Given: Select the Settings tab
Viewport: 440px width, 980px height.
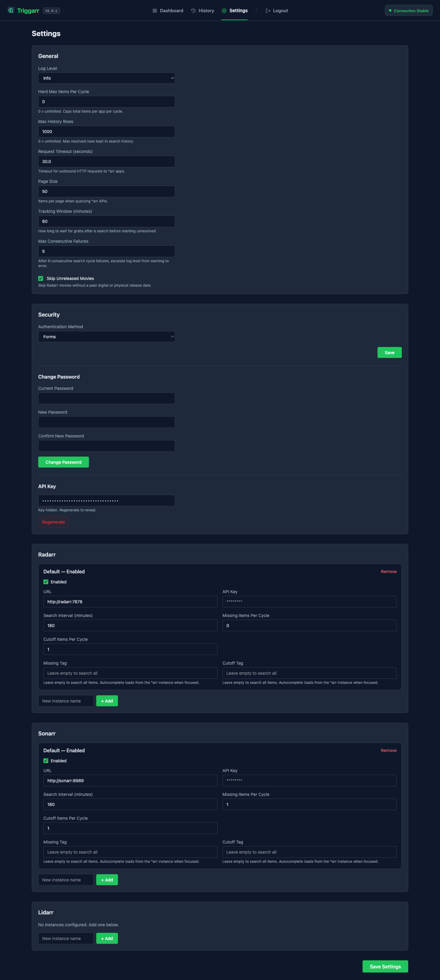Looking at the screenshot, I should coord(234,11).
